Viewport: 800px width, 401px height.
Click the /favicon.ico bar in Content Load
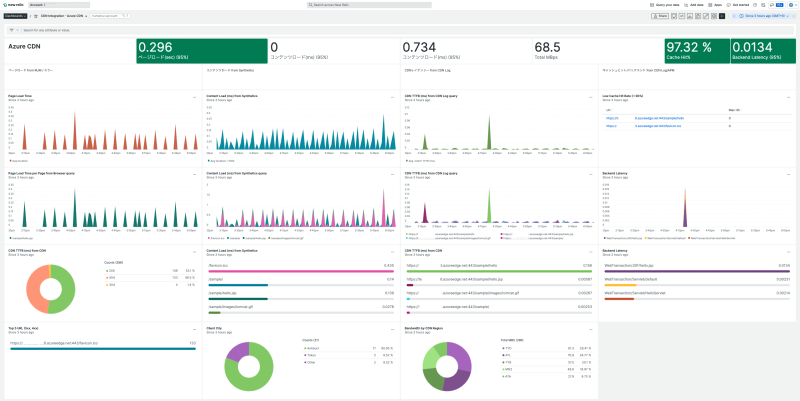tap(300, 270)
